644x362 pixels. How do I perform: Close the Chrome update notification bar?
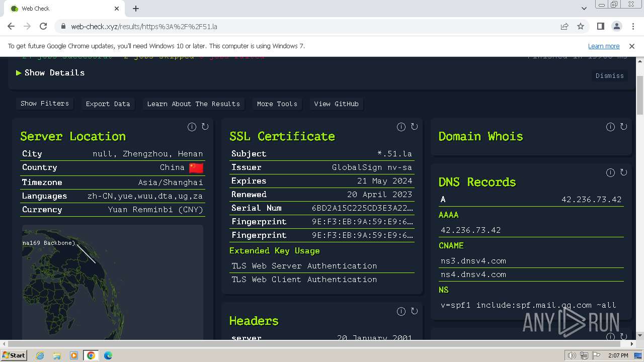pyautogui.click(x=632, y=46)
